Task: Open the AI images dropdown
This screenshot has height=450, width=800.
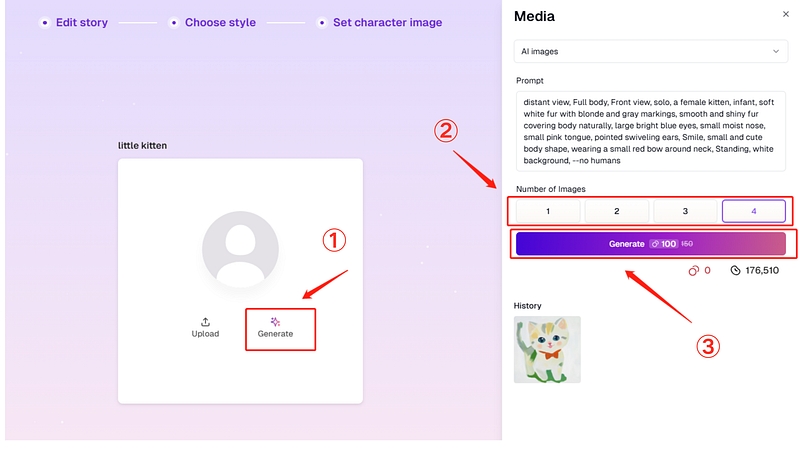Action: click(650, 50)
